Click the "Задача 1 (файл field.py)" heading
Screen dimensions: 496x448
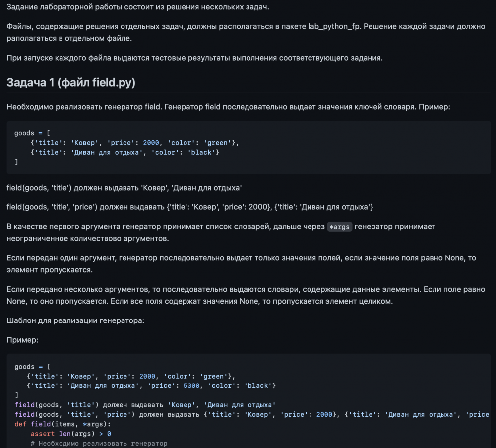(71, 82)
